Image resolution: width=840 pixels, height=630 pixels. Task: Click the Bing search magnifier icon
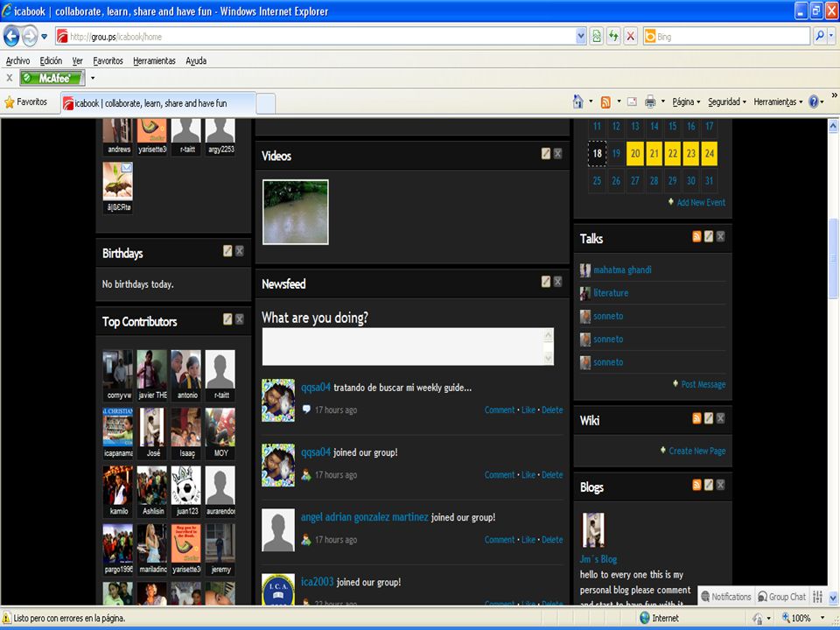coord(820,37)
